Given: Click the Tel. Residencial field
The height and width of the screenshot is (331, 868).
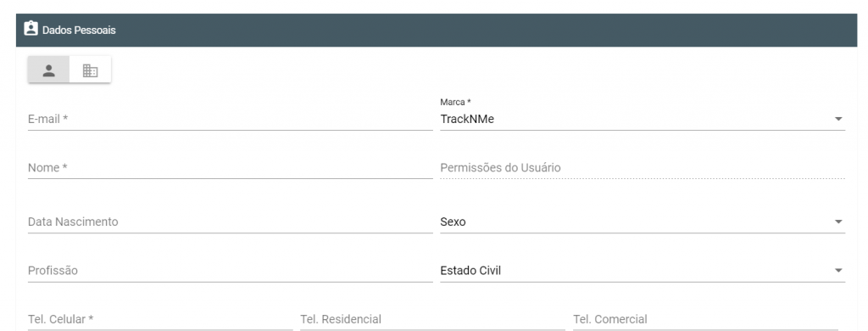Looking at the screenshot, I should click(x=432, y=319).
